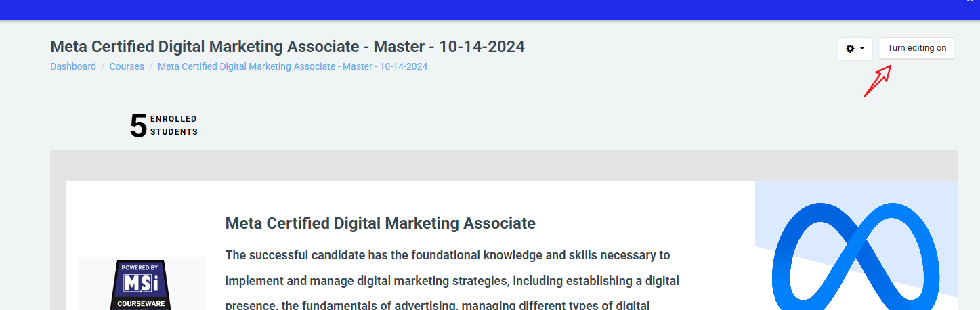Click the red arrow annotation
This screenshot has width=980, height=310.
click(x=876, y=81)
